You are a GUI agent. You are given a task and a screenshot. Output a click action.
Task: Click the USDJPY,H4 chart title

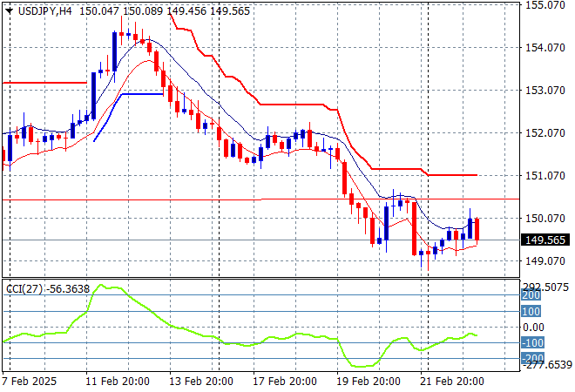point(38,9)
